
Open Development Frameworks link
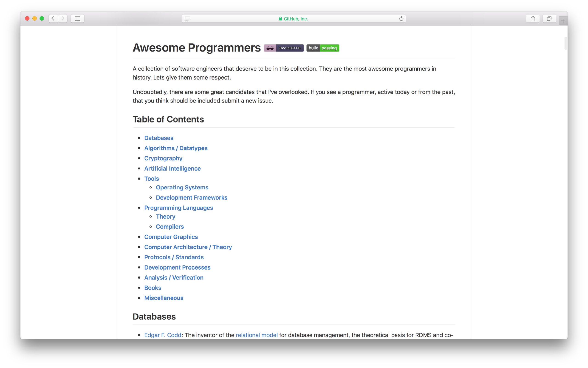pos(192,198)
